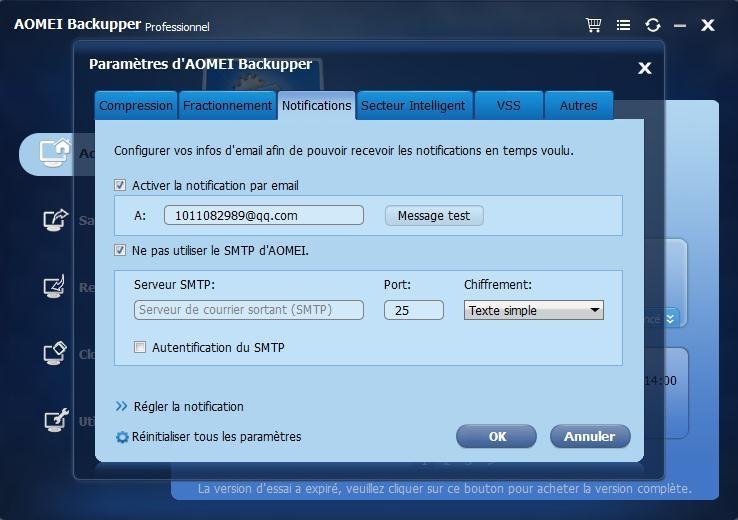Open the VSS tab
Viewport: 738px width, 520px height.
[x=508, y=105]
